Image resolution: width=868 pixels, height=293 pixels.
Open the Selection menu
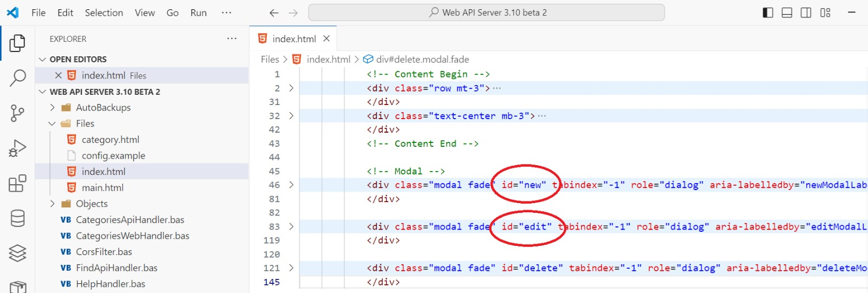point(104,12)
